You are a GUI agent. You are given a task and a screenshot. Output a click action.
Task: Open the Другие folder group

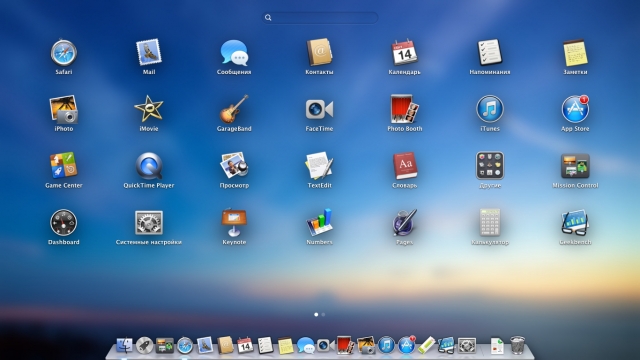point(490,166)
